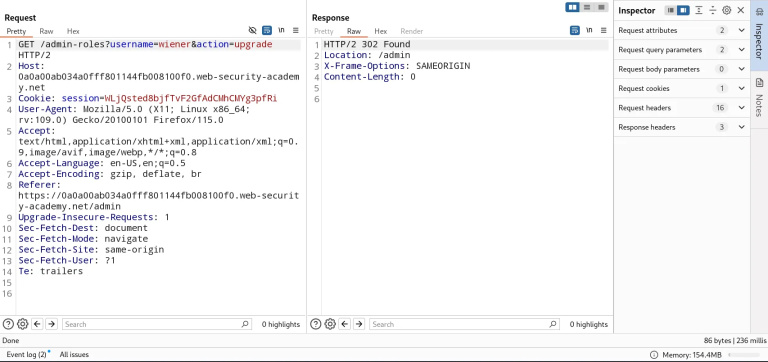Toggle Request newline \n display
Image resolution: width=768 pixels, height=362 pixels.
282,30
